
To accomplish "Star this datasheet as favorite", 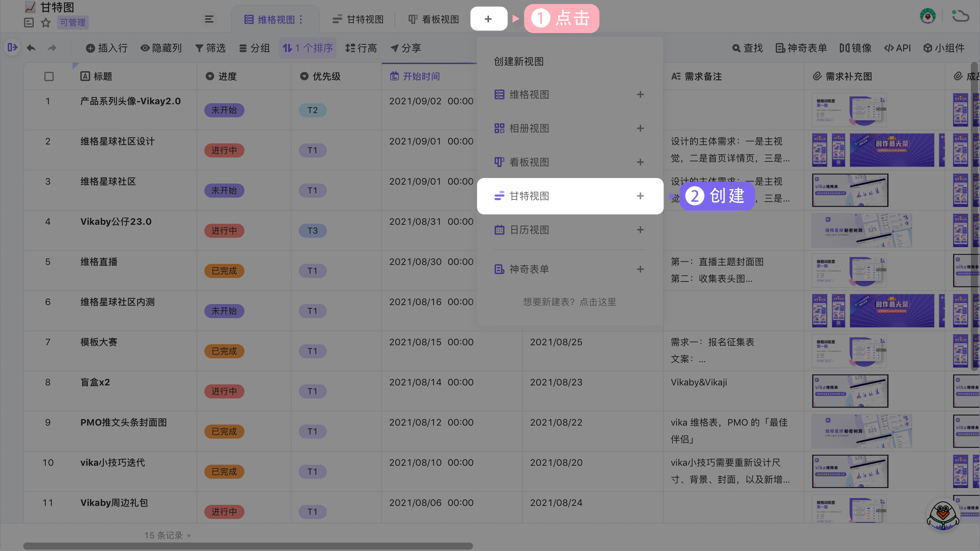I will 46,23.
